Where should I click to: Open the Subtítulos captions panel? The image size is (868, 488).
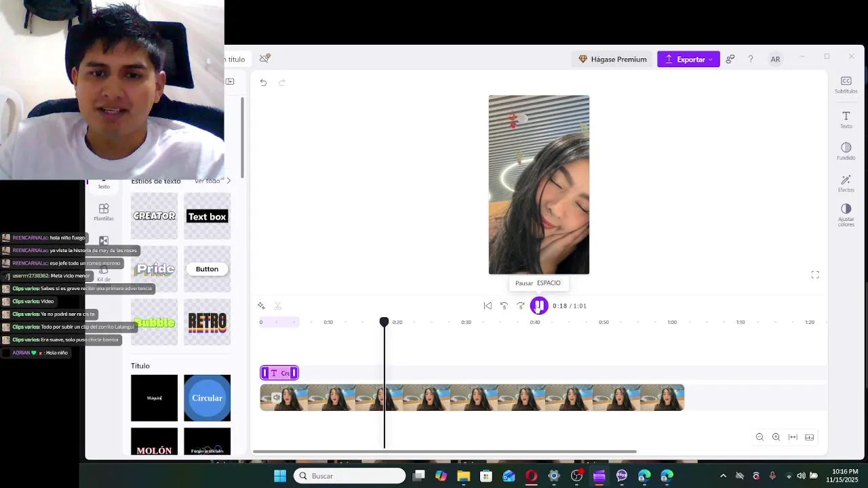(846, 85)
